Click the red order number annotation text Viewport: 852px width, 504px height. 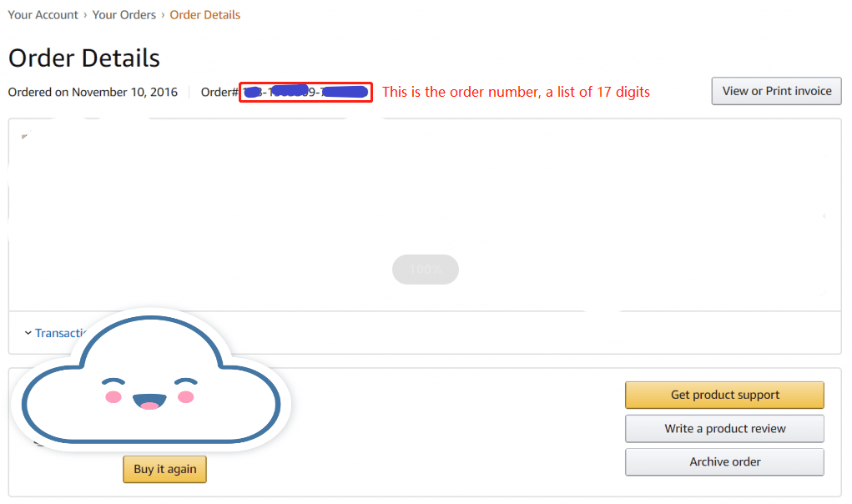tap(516, 92)
